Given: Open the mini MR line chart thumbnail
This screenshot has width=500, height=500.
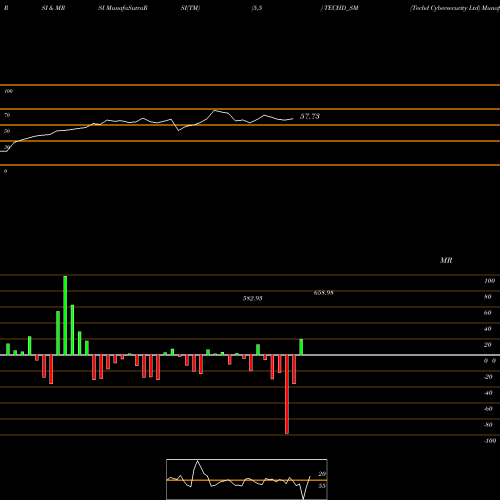Looking at the screenshot, I should [x=247, y=479].
